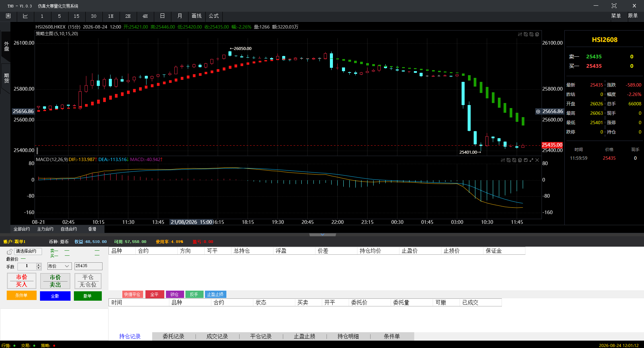Open the document/copy icon in the main chart panel

click(x=537, y=34)
